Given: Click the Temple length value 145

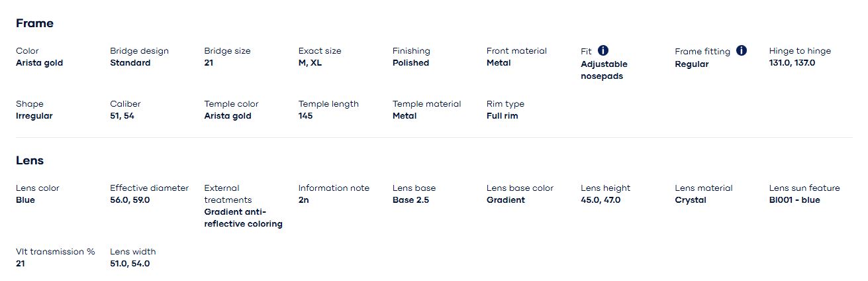Looking at the screenshot, I should click(x=305, y=116).
